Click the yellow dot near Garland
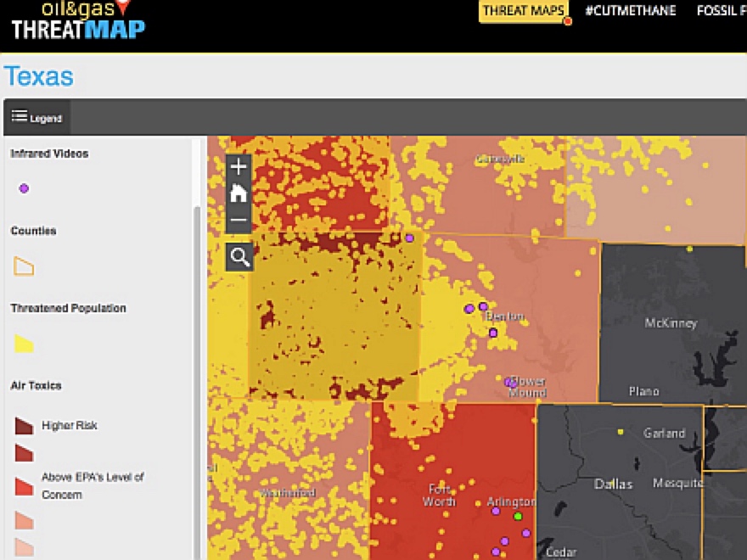Image resolution: width=747 pixels, height=560 pixels. [x=621, y=432]
